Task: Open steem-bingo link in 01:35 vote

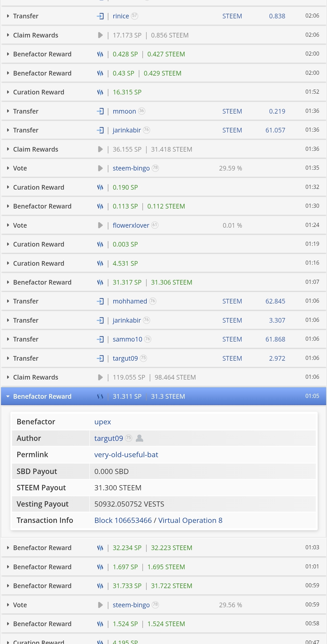Action: (x=131, y=168)
